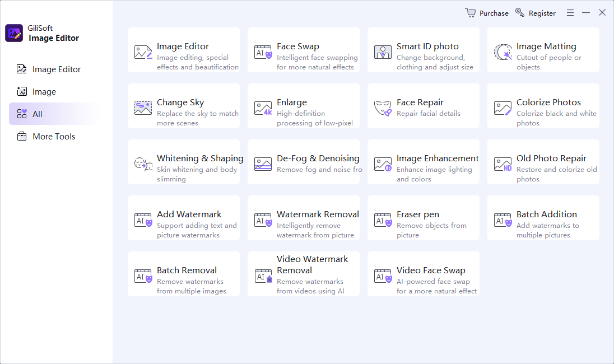The width and height of the screenshot is (614, 364).
Task: Click the De-Fog & Denoising icon
Action: point(263,164)
